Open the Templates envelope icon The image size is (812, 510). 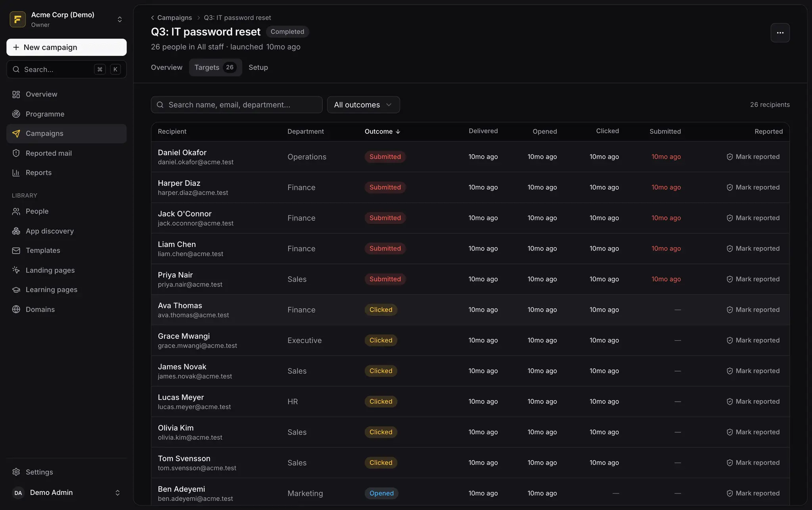pos(16,250)
